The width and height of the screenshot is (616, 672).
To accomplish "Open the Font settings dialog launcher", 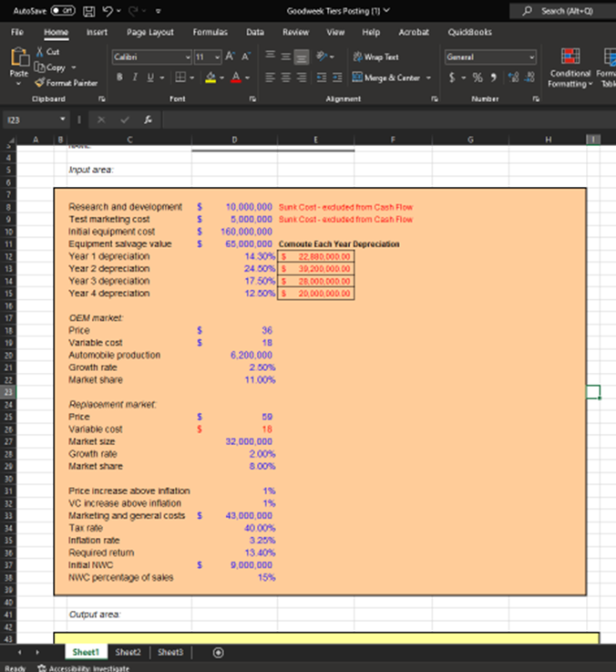I will [x=252, y=99].
